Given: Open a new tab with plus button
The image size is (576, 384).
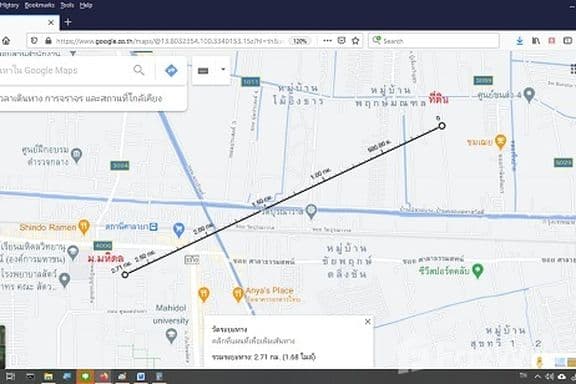Looking at the screenshot, I should 68,22.
